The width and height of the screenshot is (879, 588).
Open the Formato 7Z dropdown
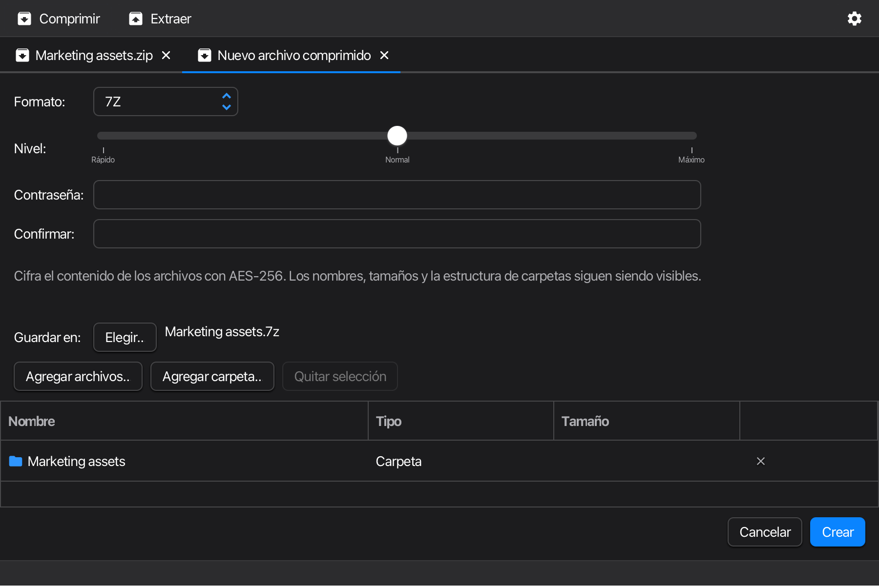point(166,101)
